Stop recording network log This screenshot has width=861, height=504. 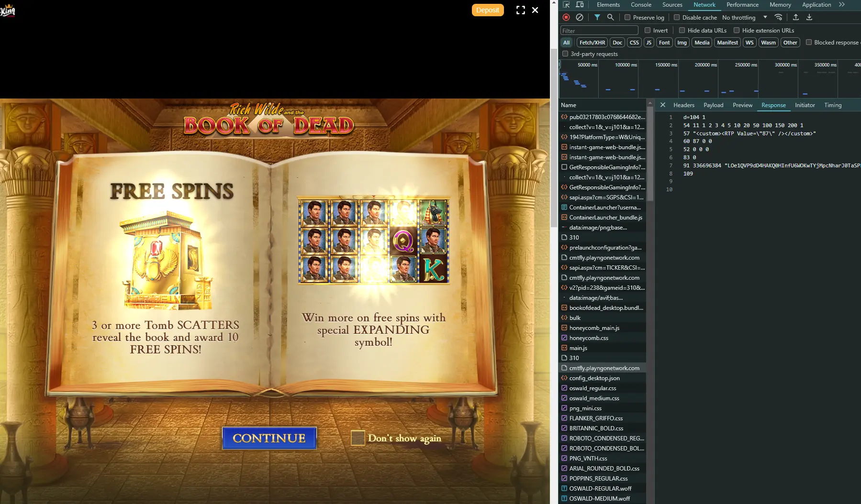tap(566, 17)
